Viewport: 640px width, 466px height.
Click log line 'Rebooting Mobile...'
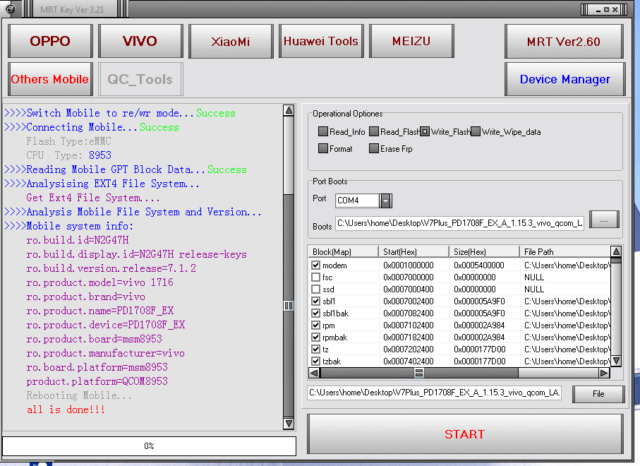click(79, 395)
